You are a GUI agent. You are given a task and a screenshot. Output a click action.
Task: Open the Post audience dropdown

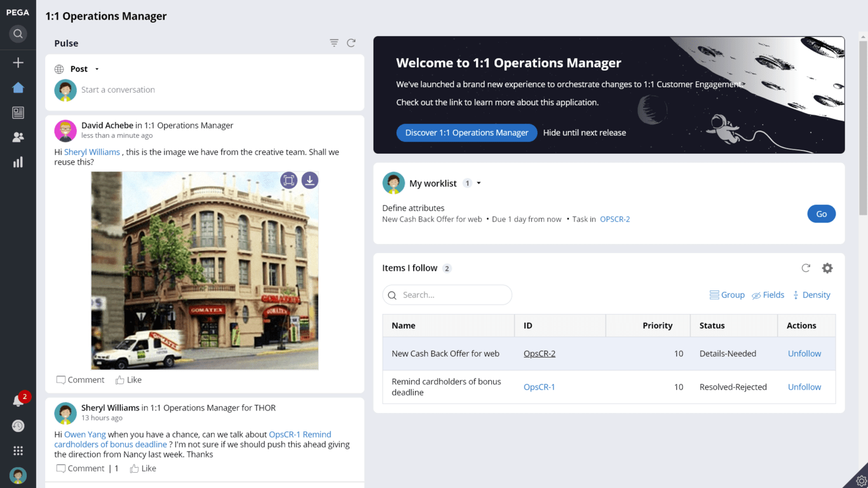(x=96, y=69)
